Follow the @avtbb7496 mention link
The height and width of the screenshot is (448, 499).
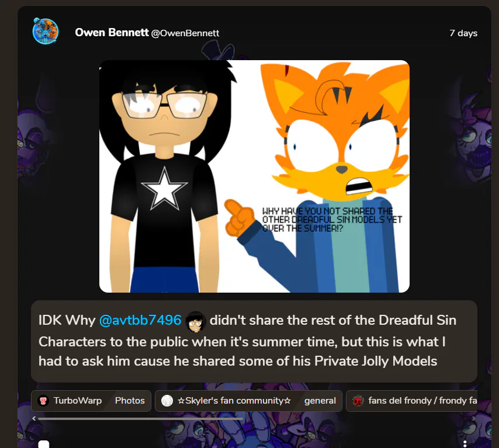tap(140, 320)
